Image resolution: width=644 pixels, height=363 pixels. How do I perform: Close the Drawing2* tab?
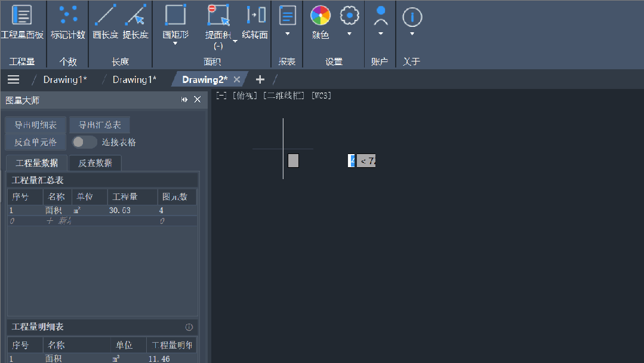coord(237,79)
